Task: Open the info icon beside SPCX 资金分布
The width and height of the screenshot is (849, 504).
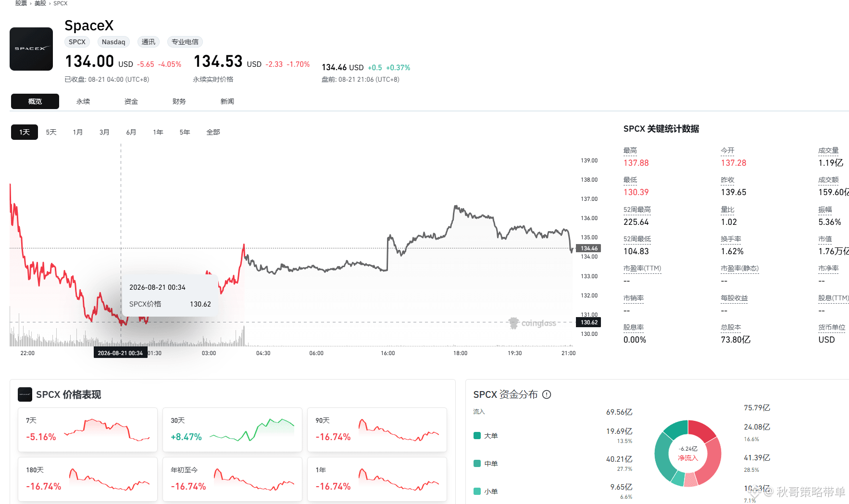Action: pos(547,394)
